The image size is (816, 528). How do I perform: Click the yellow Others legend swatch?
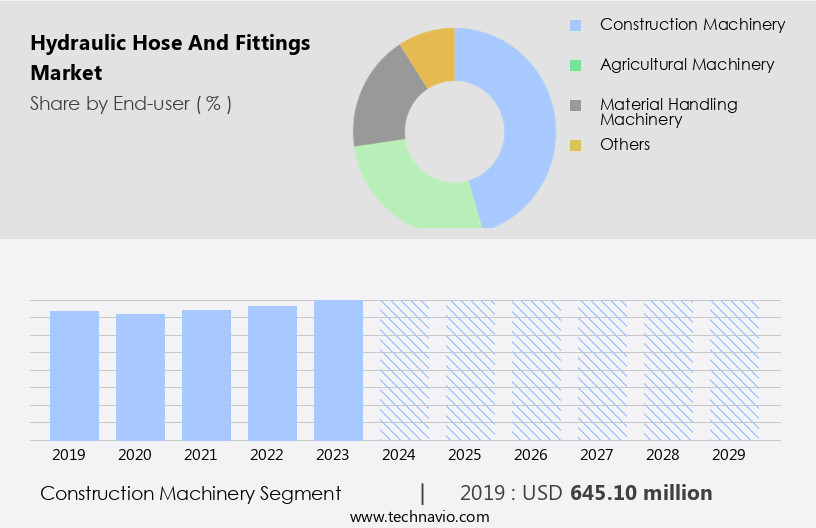(575, 145)
